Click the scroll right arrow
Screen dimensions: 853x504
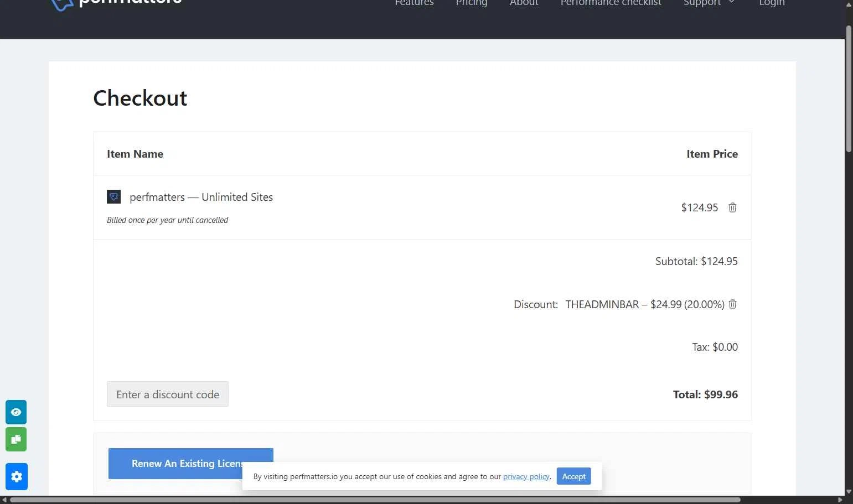pyautogui.click(x=840, y=500)
